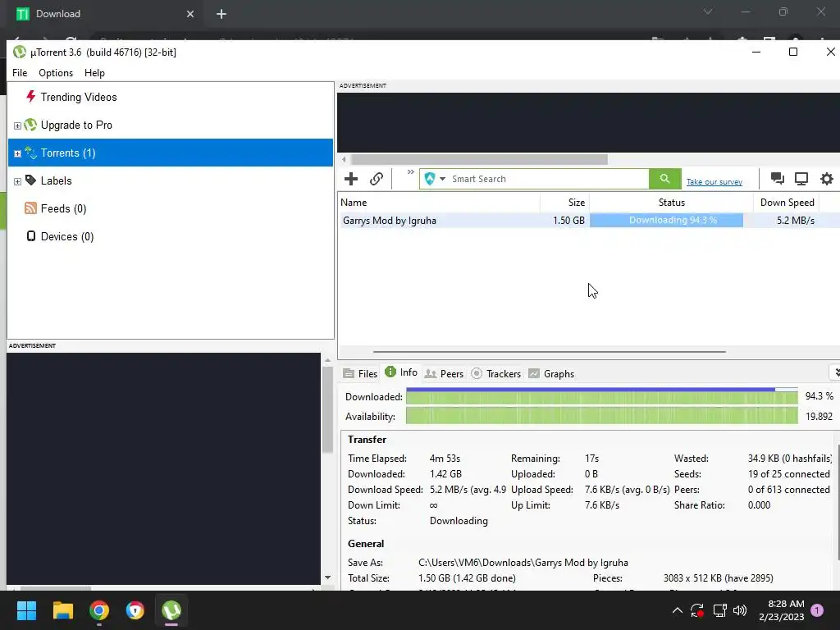Click the sidebar ad scroll down arrow

[x=328, y=577]
